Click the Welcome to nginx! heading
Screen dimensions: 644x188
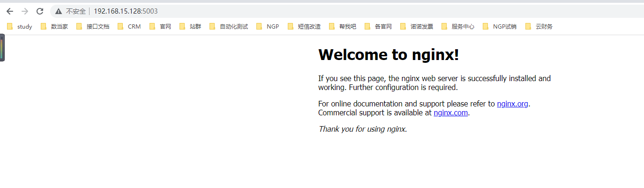[389, 55]
